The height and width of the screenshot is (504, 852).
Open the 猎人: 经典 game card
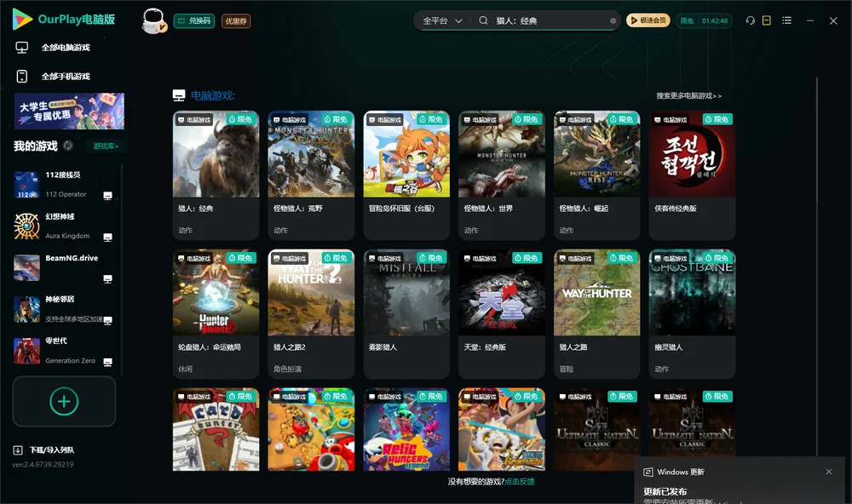216,175
